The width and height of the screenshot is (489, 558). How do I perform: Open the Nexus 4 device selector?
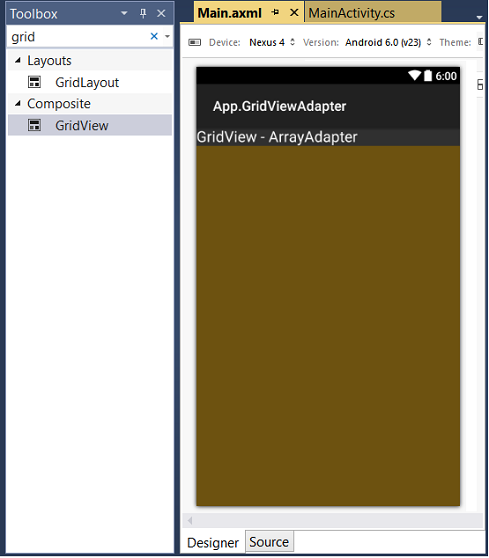(x=272, y=42)
